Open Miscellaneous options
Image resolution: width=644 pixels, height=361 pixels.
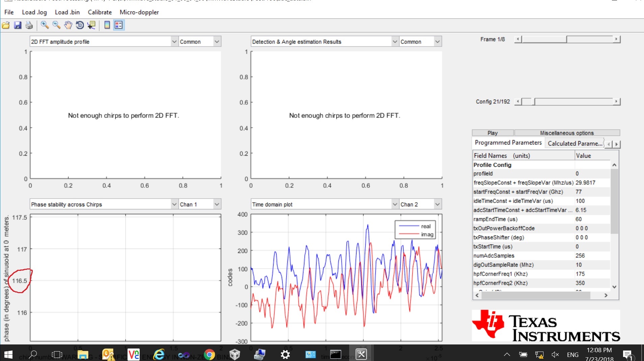click(567, 133)
